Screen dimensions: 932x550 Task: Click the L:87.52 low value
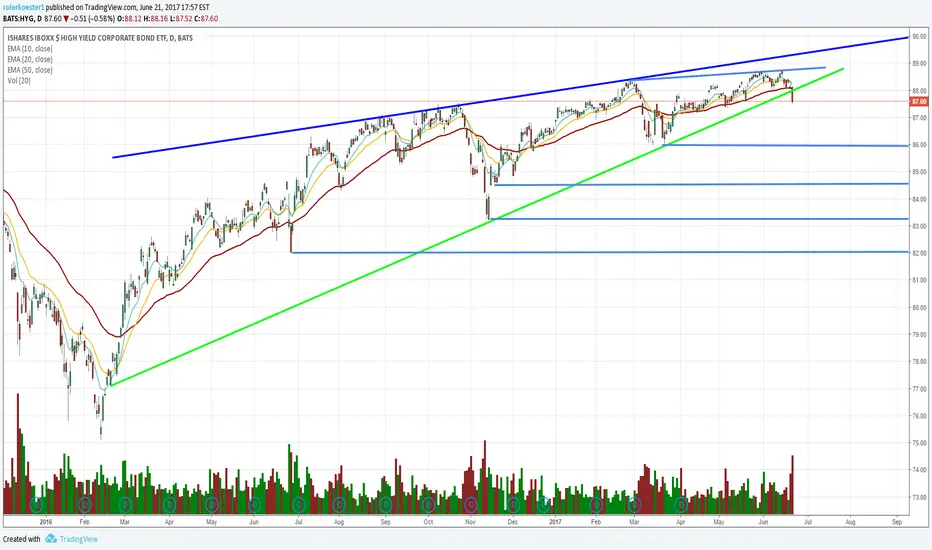point(181,18)
